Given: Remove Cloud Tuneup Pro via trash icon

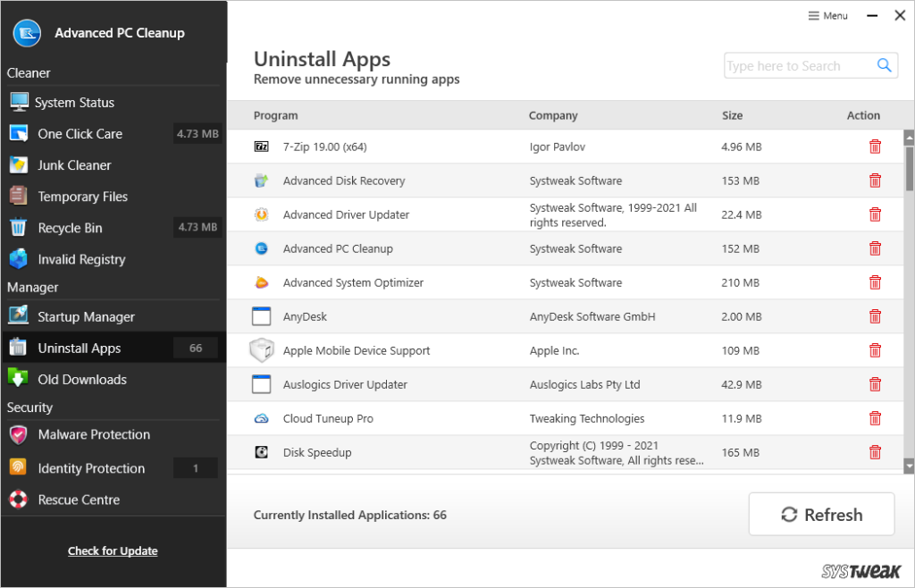Looking at the screenshot, I should click(875, 418).
